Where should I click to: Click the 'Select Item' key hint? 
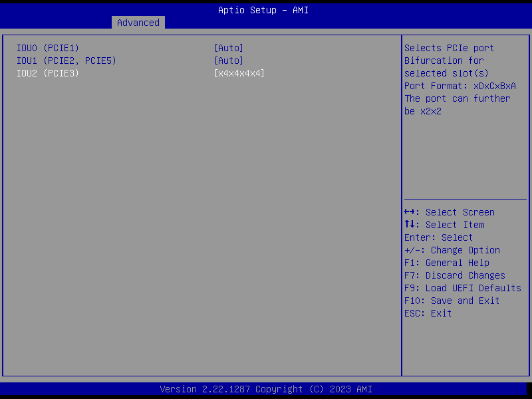point(444,225)
